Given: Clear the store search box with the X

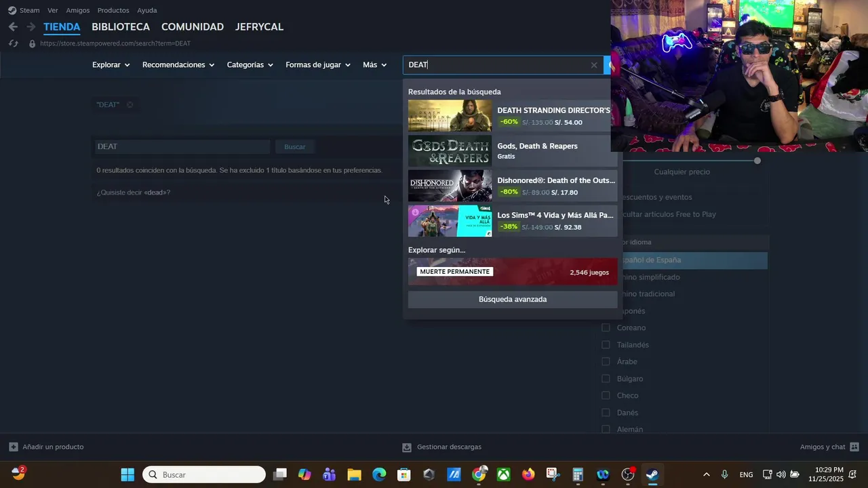Looking at the screenshot, I should (x=594, y=65).
